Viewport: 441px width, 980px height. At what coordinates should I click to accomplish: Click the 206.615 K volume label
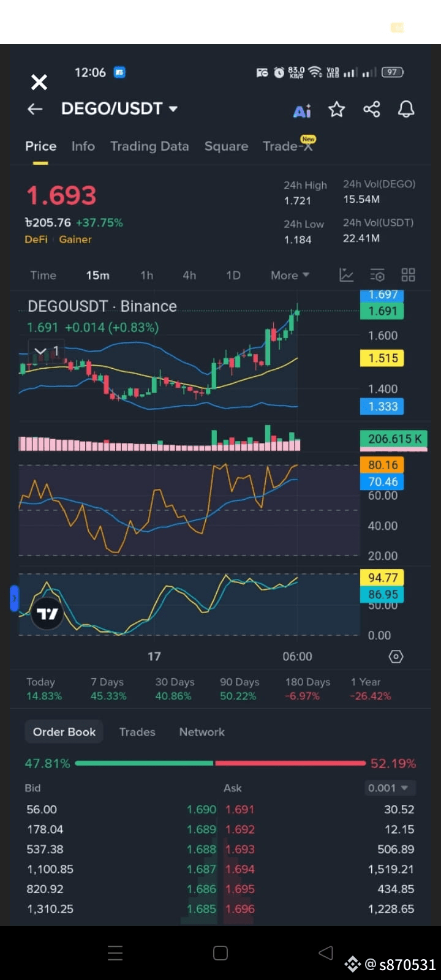tap(394, 439)
